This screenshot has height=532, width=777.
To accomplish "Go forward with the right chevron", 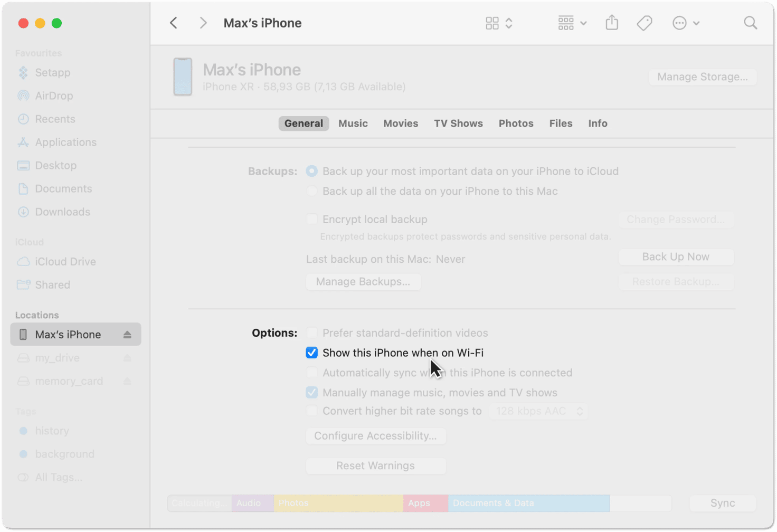I will pos(203,23).
